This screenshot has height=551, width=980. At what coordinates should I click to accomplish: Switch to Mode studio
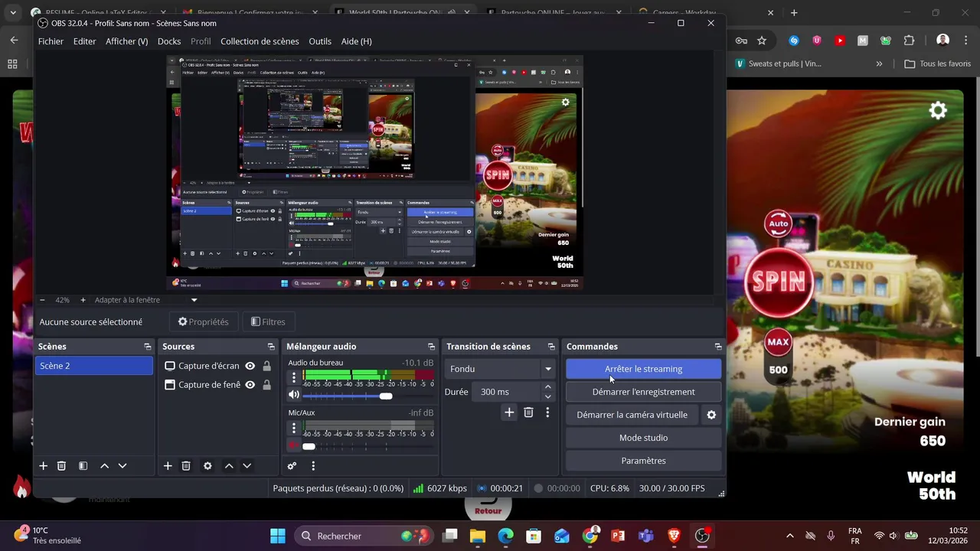tap(643, 438)
